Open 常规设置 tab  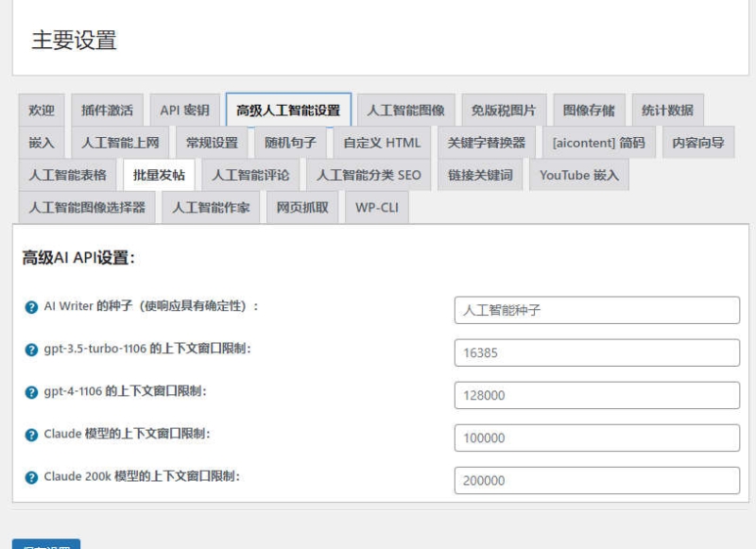[x=212, y=142]
